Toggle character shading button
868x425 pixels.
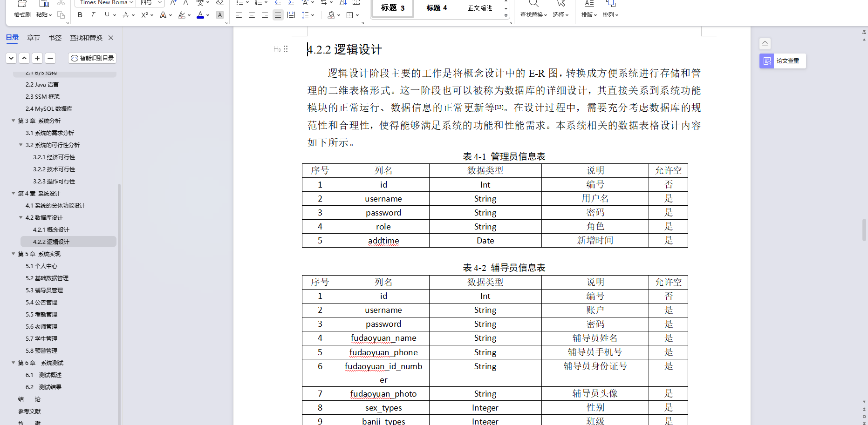click(220, 15)
